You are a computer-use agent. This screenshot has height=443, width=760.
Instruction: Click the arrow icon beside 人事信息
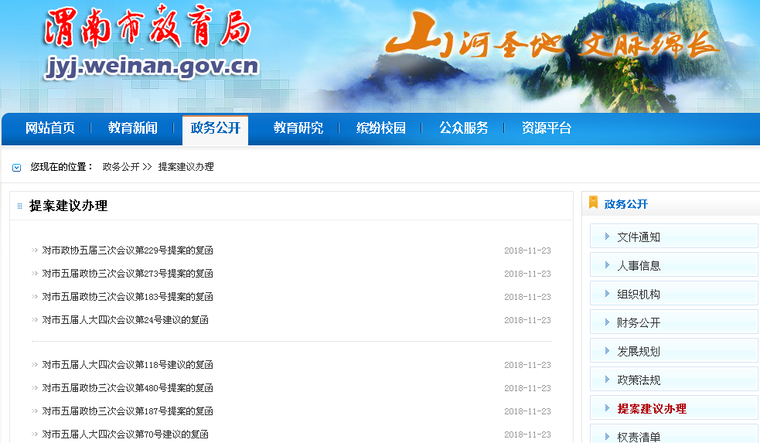pyautogui.click(x=607, y=265)
